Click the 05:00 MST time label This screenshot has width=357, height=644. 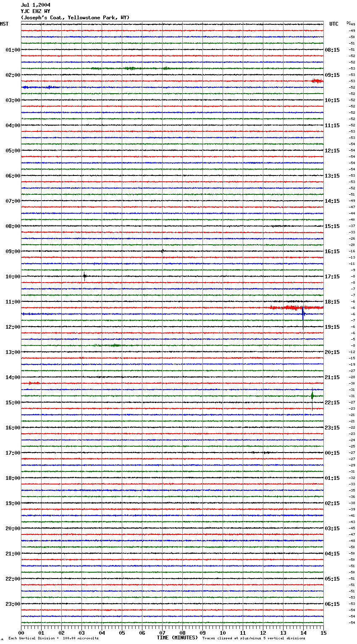13,151
